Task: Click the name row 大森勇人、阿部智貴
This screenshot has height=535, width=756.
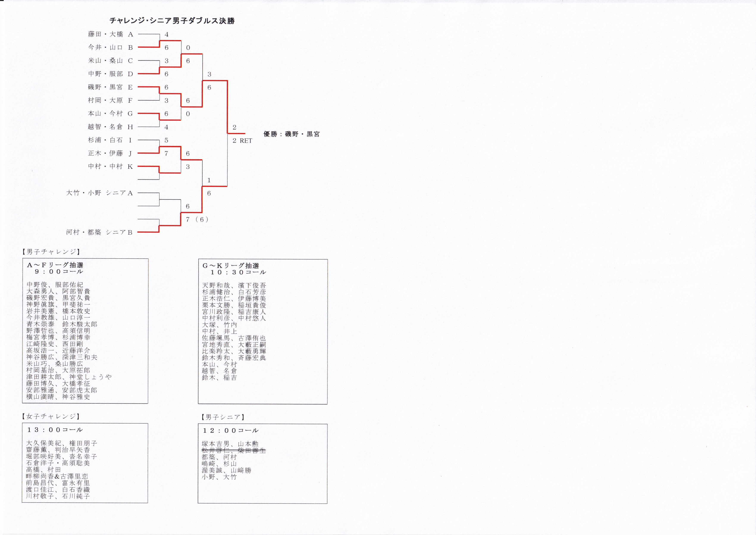Action: [58, 291]
